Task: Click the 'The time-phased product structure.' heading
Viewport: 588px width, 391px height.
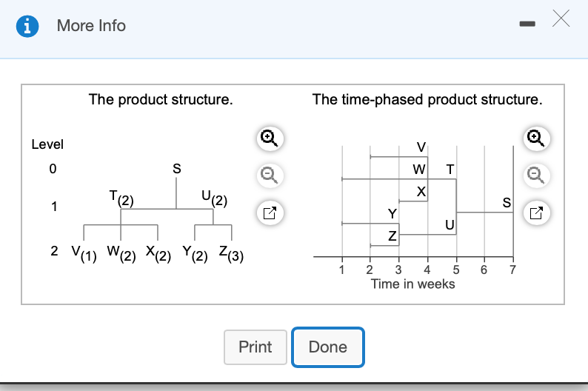Action: [427, 99]
